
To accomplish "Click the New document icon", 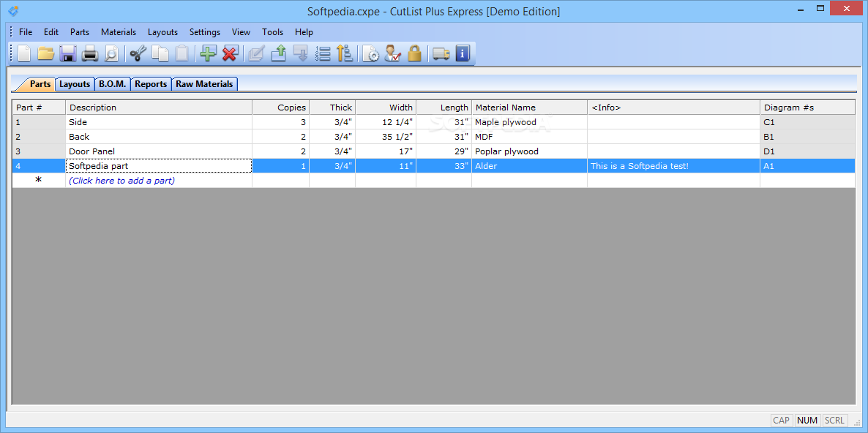I will coord(24,53).
